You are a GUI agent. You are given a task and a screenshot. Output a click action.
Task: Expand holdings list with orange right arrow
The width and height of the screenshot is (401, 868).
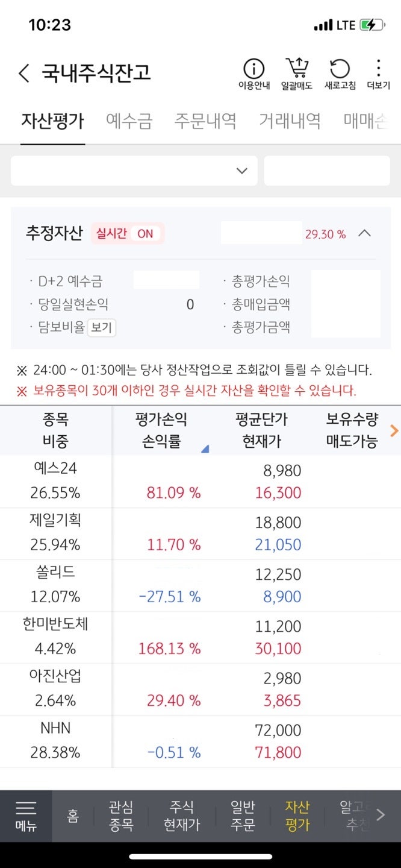[394, 430]
